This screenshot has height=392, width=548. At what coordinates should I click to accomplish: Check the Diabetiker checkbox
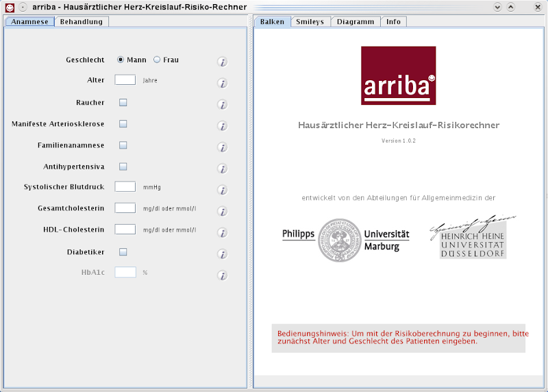point(123,252)
